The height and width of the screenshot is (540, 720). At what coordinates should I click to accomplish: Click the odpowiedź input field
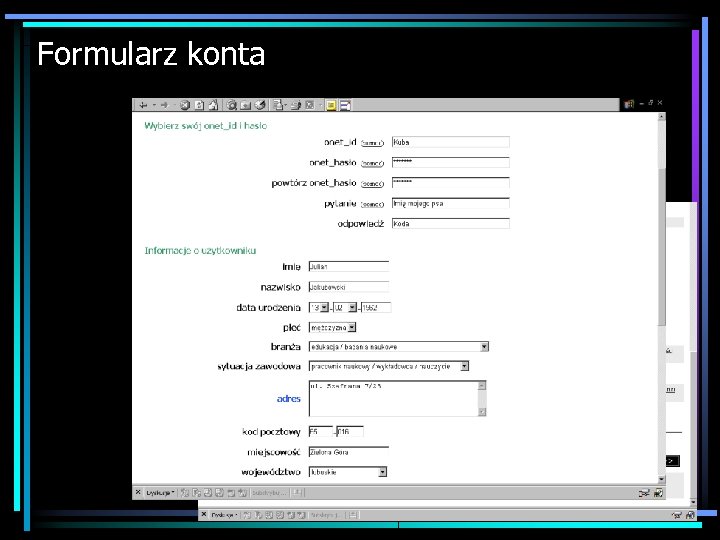pos(450,223)
